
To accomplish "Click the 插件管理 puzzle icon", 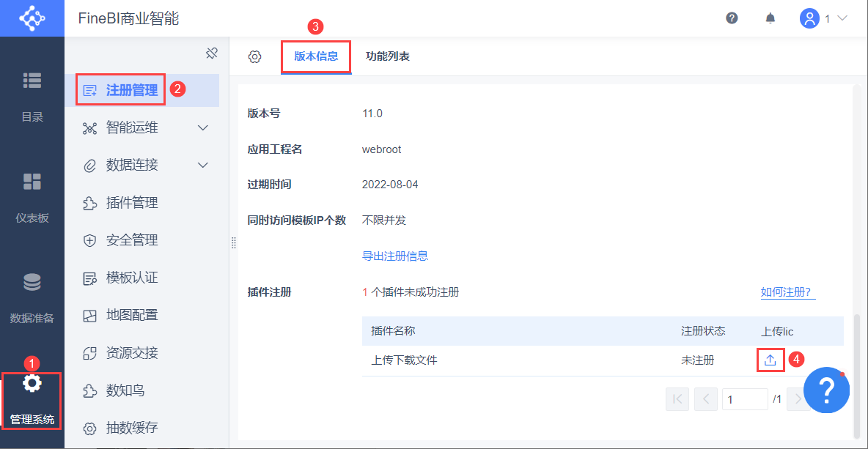I will 89,203.
